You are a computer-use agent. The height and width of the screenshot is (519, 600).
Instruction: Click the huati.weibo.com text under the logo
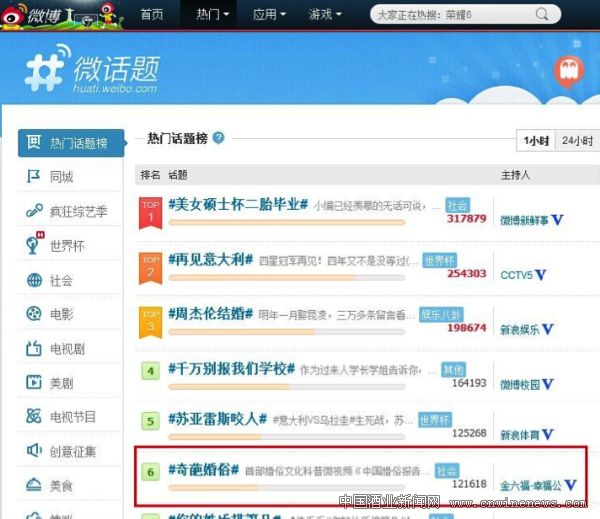(x=115, y=88)
